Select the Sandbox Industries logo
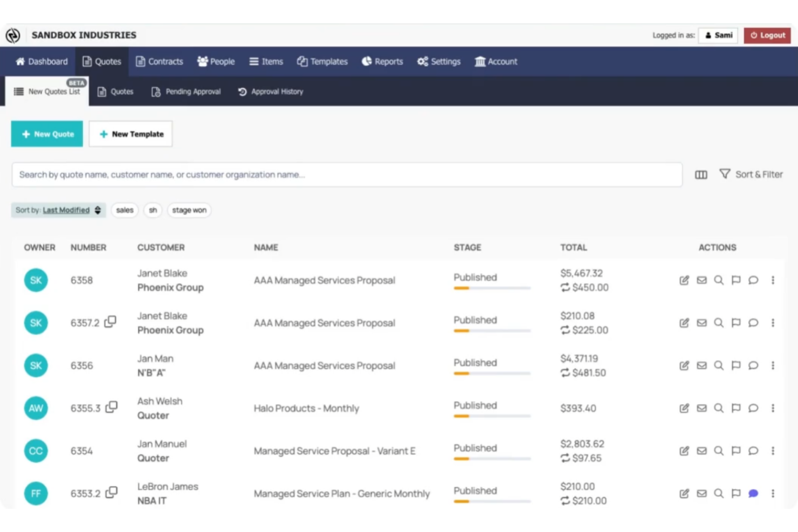798x532 pixels. pyautogui.click(x=13, y=34)
